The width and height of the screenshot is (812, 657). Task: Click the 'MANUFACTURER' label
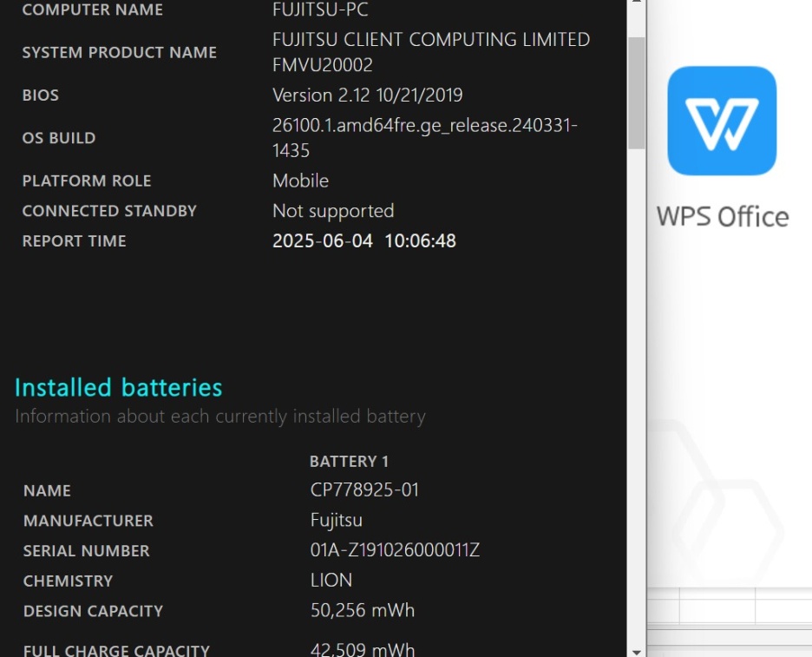click(x=88, y=521)
